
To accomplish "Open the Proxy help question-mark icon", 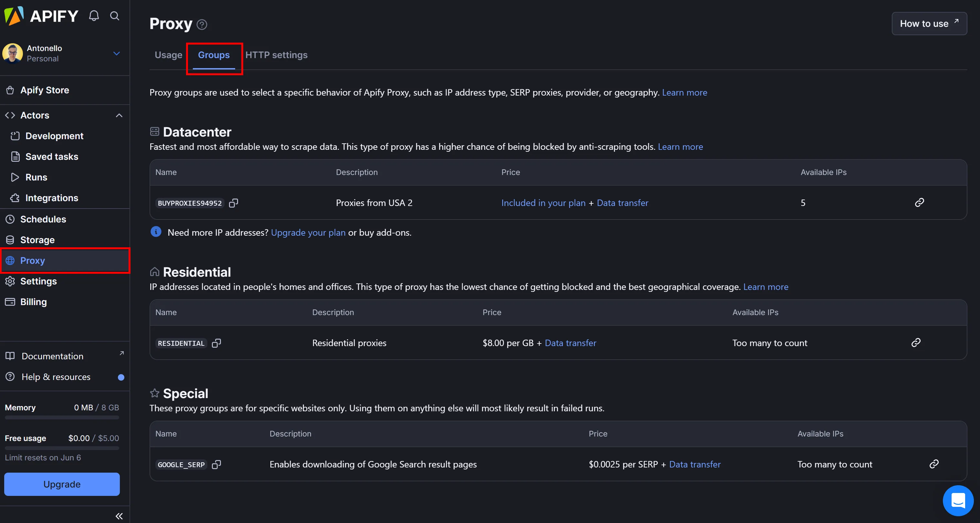I will [x=202, y=25].
